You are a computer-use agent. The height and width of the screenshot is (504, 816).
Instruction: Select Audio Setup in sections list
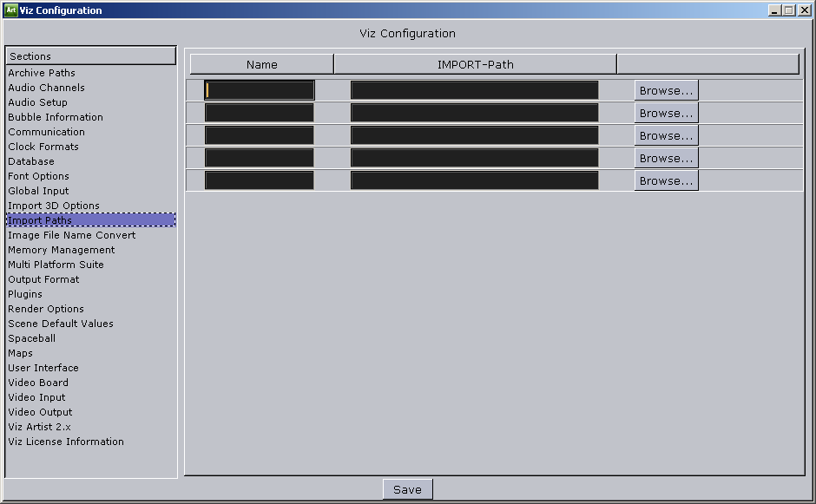tap(37, 102)
